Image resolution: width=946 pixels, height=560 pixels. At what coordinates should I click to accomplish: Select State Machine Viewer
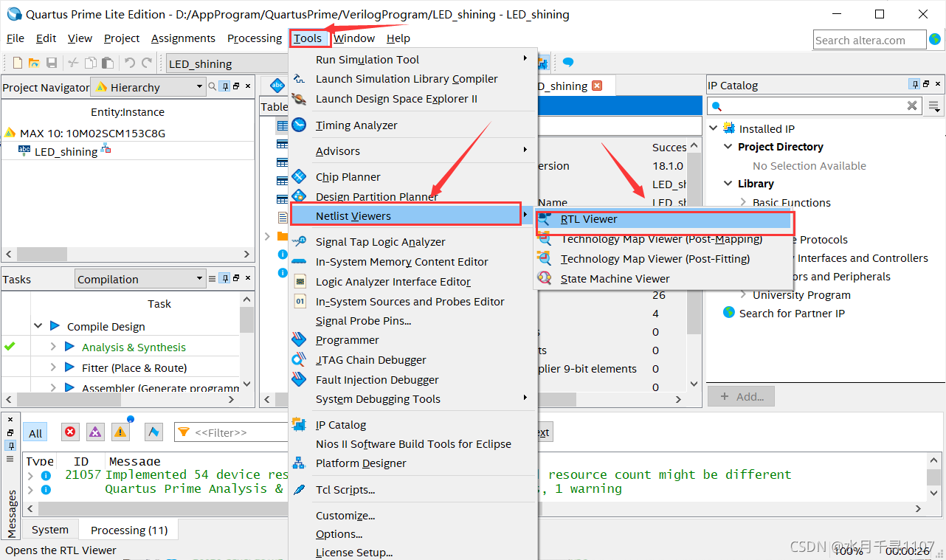coord(615,279)
